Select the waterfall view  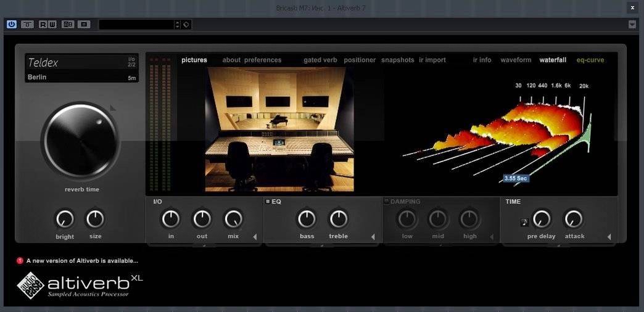(553, 60)
